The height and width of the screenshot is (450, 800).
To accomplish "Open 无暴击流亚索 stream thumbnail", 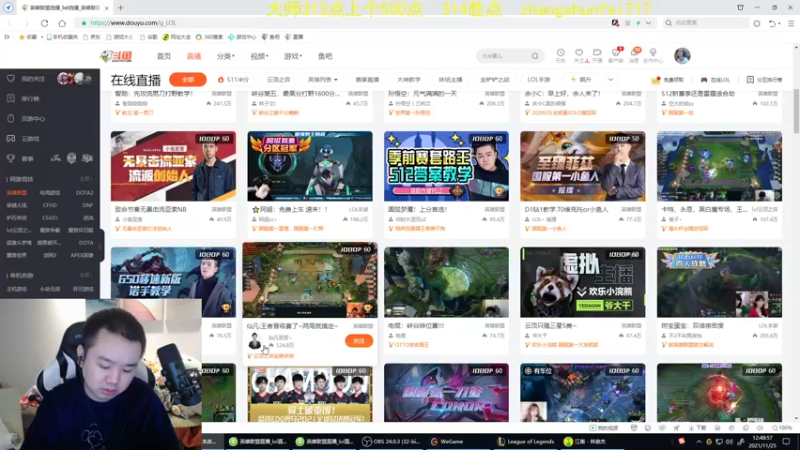I will click(x=173, y=166).
